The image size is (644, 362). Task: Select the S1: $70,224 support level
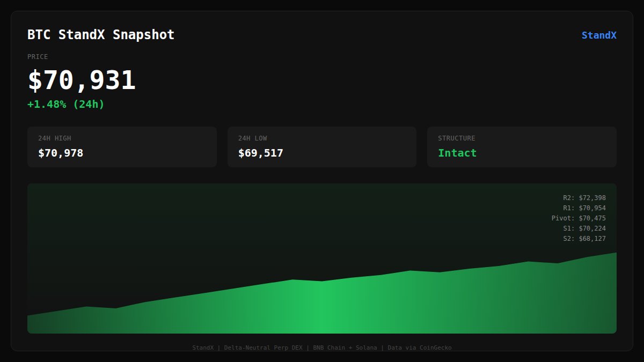click(584, 228)
